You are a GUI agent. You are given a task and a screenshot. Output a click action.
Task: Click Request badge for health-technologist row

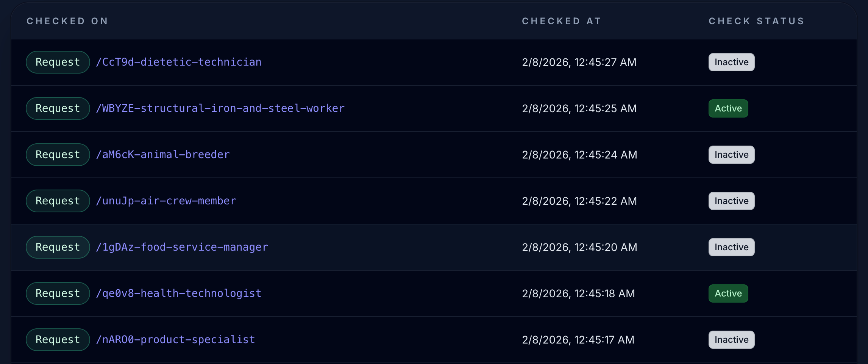tap(58, 293)
